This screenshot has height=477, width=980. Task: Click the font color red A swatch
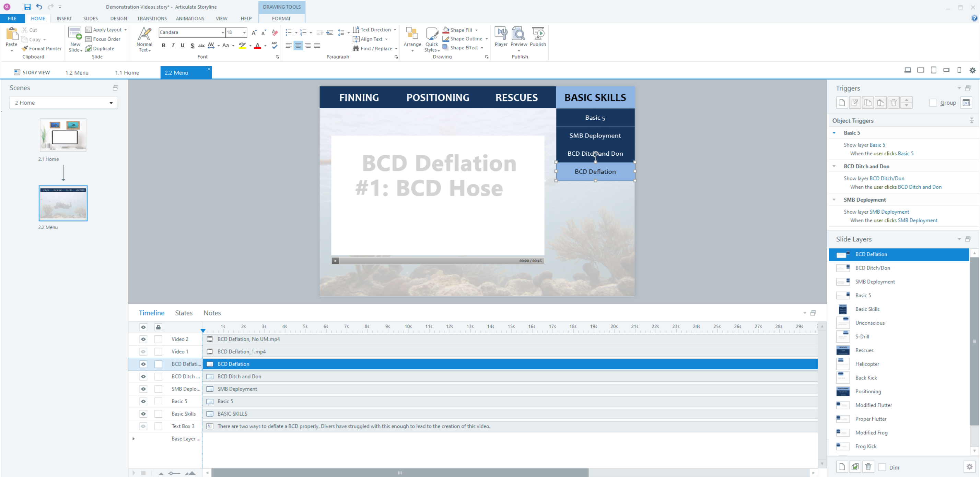(258, 46)
